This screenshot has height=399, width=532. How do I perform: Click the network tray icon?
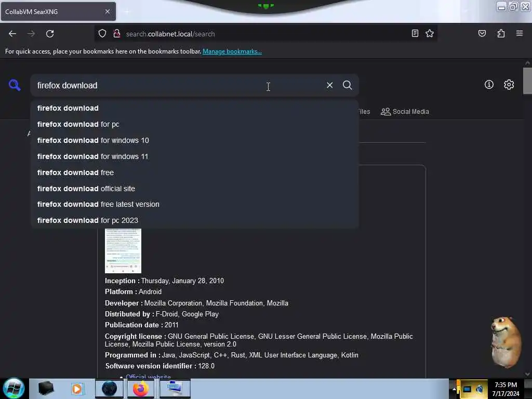pyautogui.click(x=467, y=389)
